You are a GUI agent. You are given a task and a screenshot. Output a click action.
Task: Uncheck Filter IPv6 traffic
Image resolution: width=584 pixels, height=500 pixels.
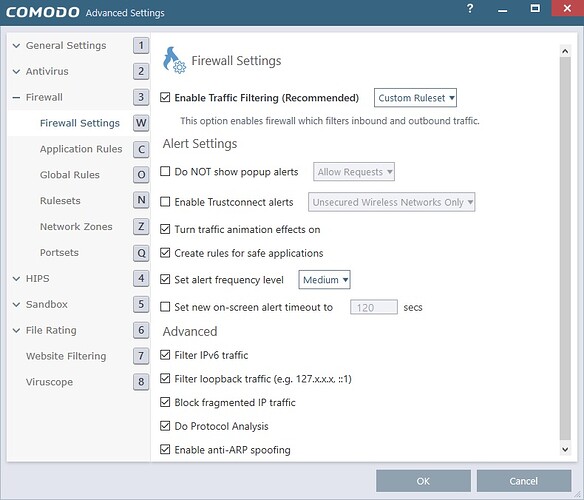[x=165, y=355]
